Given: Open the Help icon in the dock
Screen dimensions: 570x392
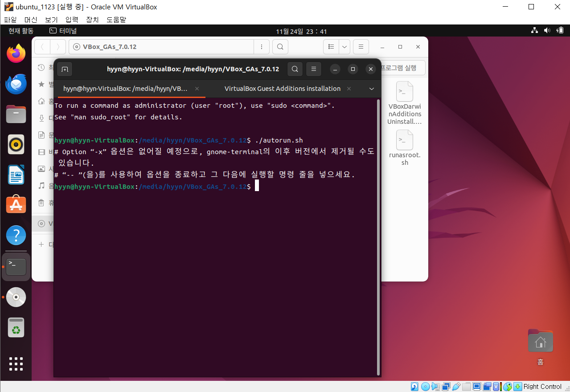Looking at the screenshot, I should 16,235.
